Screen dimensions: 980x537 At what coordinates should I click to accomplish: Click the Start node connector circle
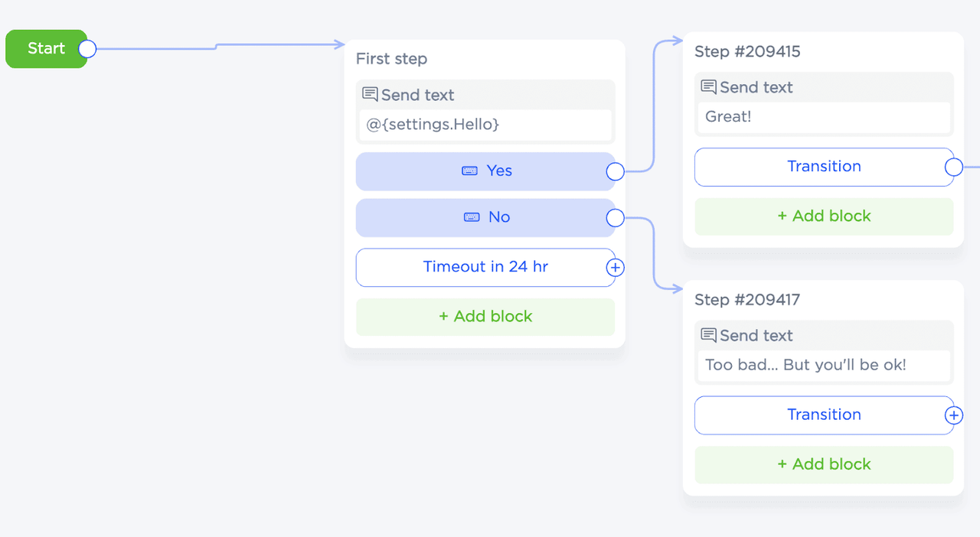coord(87,49)
